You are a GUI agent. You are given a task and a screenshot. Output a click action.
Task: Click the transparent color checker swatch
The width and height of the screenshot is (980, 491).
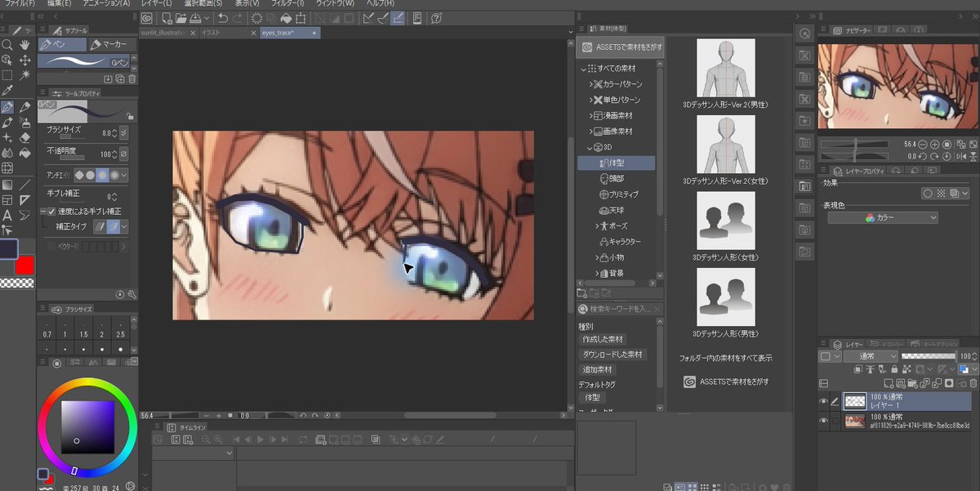pos(16,283)
